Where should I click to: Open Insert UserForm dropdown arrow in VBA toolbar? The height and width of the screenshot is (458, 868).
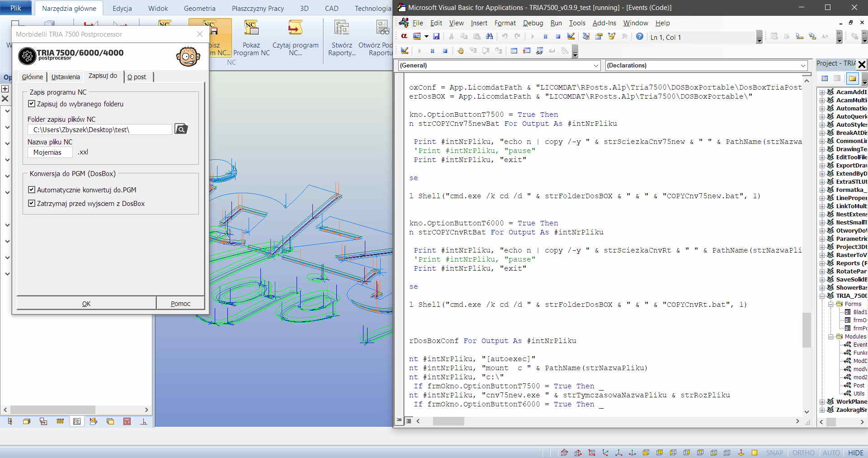pyautogui.click(x=426, y=36)
